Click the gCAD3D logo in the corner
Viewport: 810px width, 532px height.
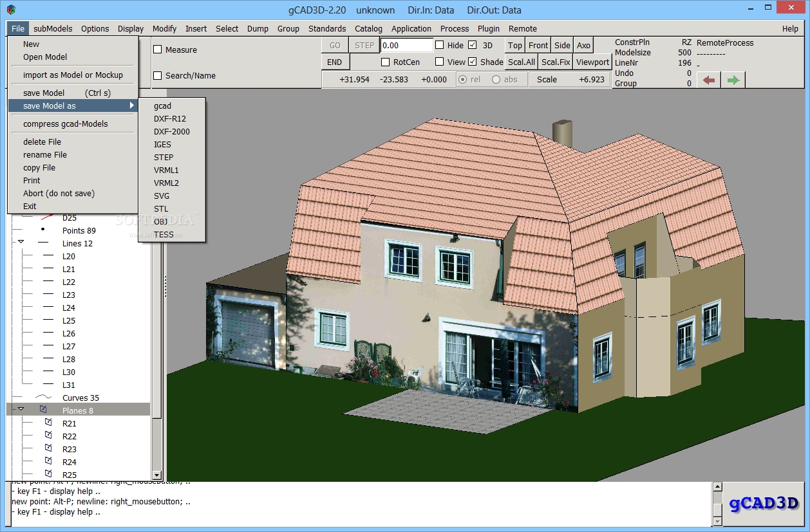pos(764,504)
